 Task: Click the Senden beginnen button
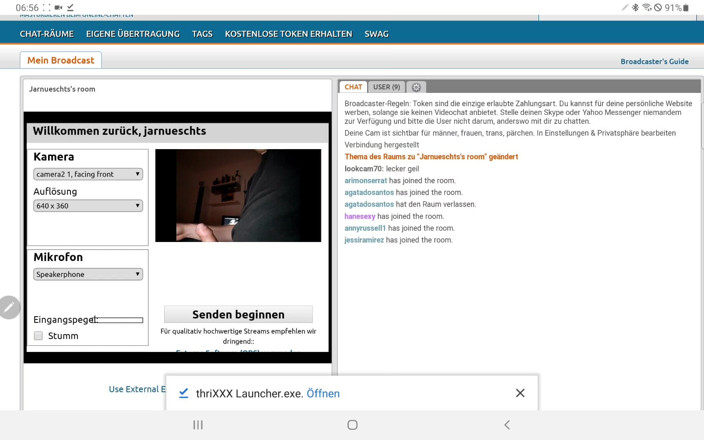tap(238, 314)
